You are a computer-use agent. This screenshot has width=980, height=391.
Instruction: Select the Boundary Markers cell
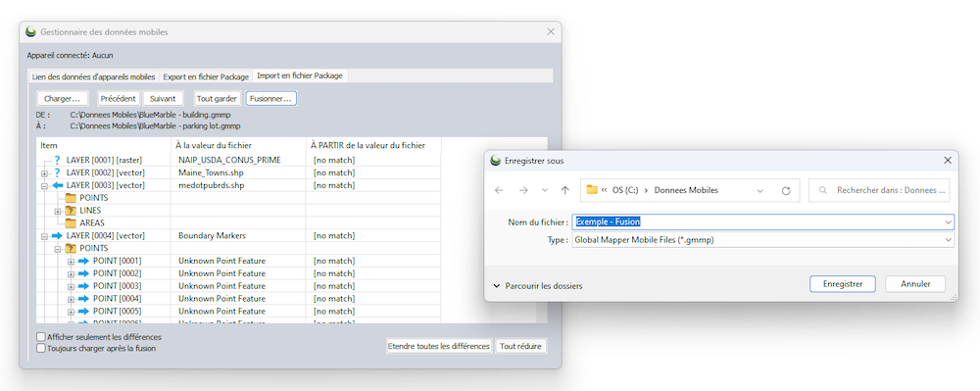238,235
